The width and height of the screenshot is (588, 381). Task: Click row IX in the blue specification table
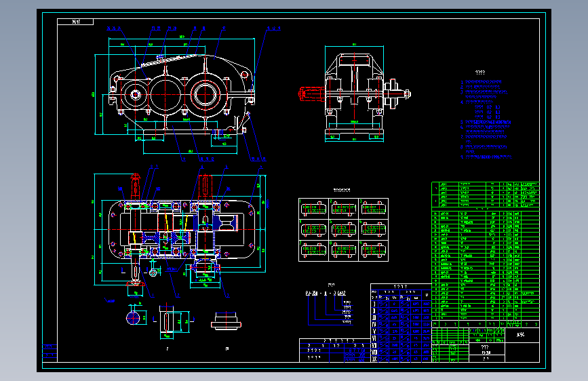click(x=401, y=359)
